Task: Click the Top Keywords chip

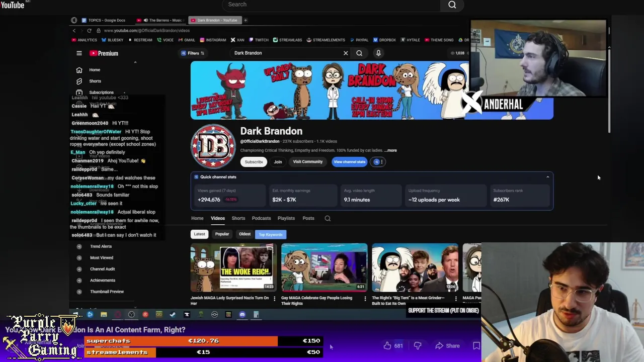Action: point(271,234)
